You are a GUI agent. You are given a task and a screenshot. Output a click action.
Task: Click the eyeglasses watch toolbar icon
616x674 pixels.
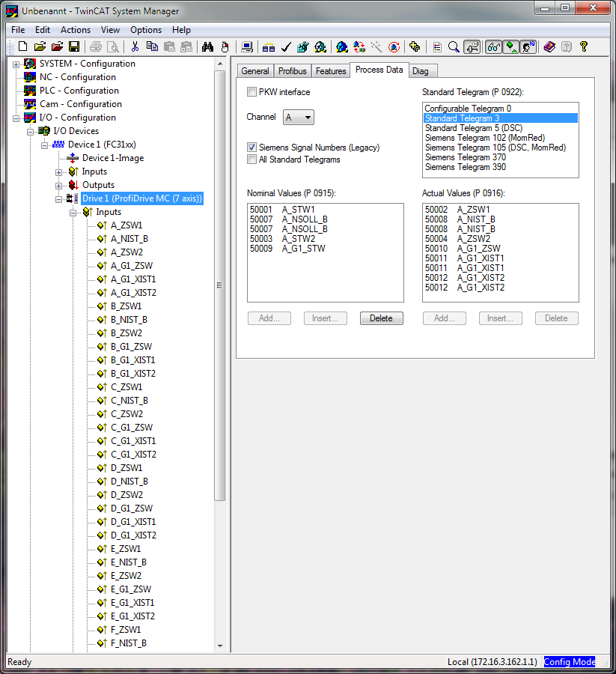[x=493, y=46]
